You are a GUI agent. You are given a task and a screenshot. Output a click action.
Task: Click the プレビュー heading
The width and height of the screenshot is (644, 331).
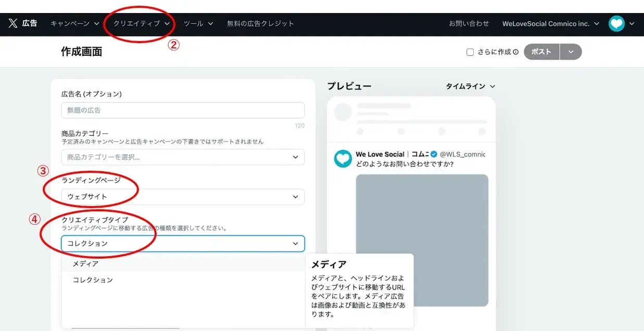349,86
